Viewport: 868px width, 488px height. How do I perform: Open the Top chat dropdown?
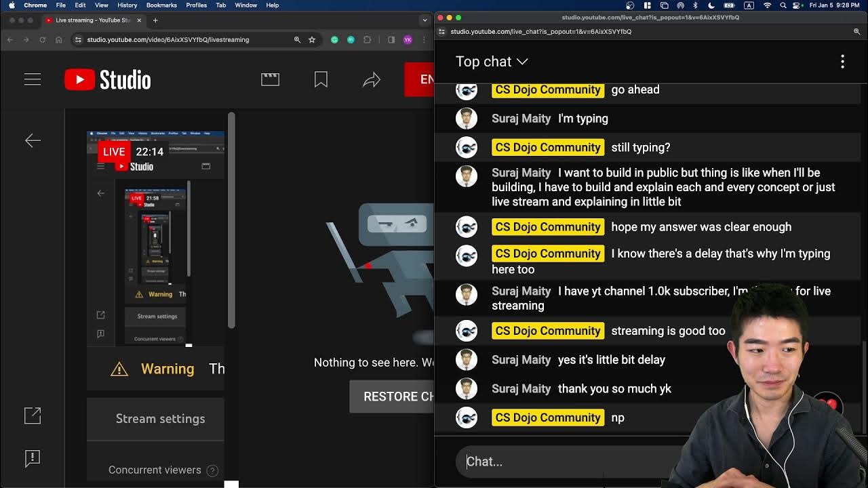coord(492,62)
